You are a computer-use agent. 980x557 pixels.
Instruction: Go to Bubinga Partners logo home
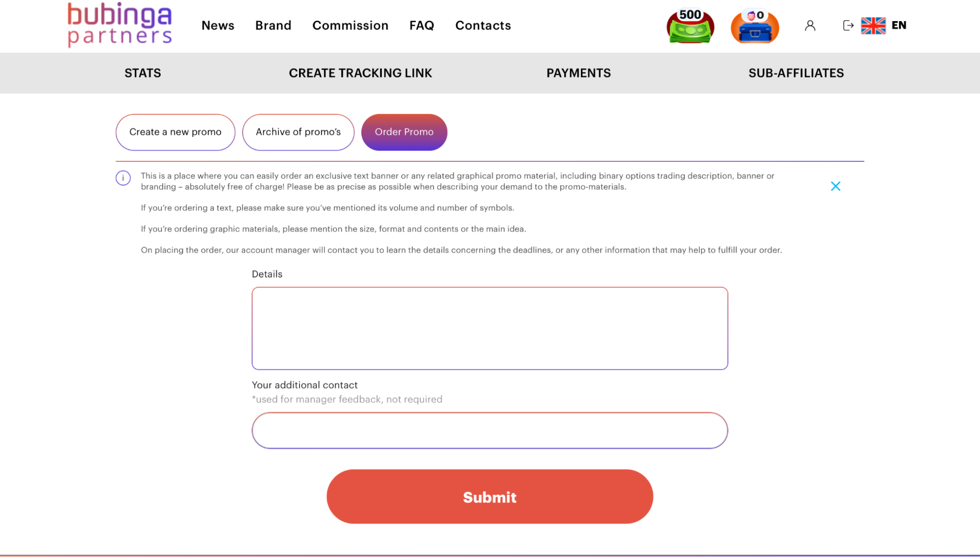120,25
